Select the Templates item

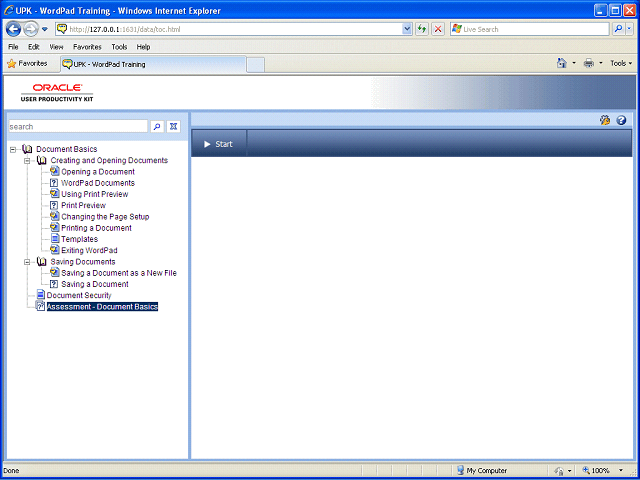[80, 239]
